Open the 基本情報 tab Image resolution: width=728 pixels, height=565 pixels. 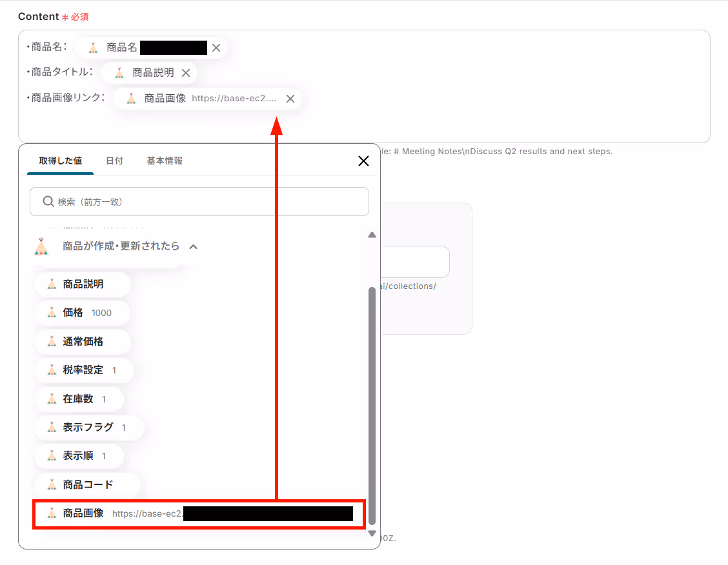pos(165,161)
